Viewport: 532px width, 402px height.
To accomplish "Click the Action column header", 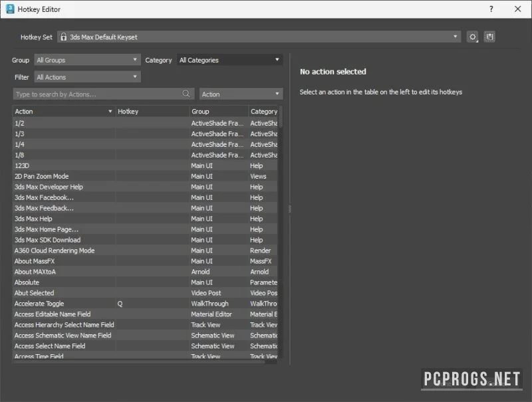I will tap(64, 111).
